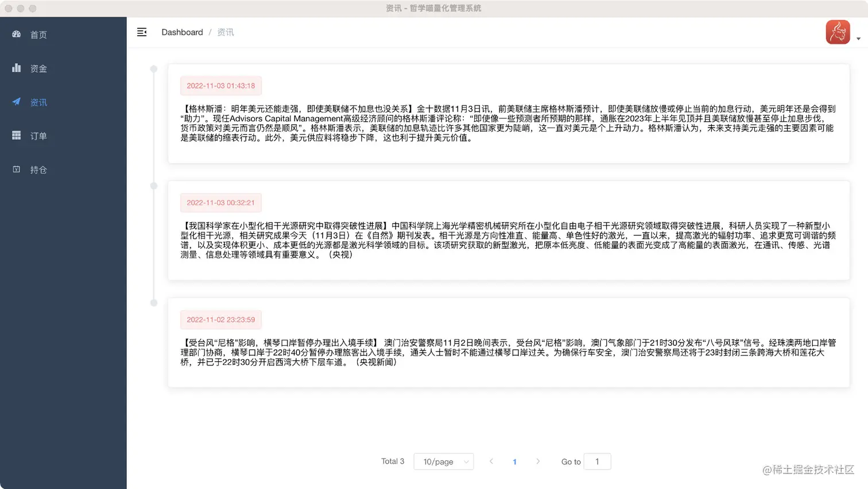Image resolution: width=868 pixels, height=489 pixels.
Task: Select the 资讯 menu item
Action: point(63,102)
